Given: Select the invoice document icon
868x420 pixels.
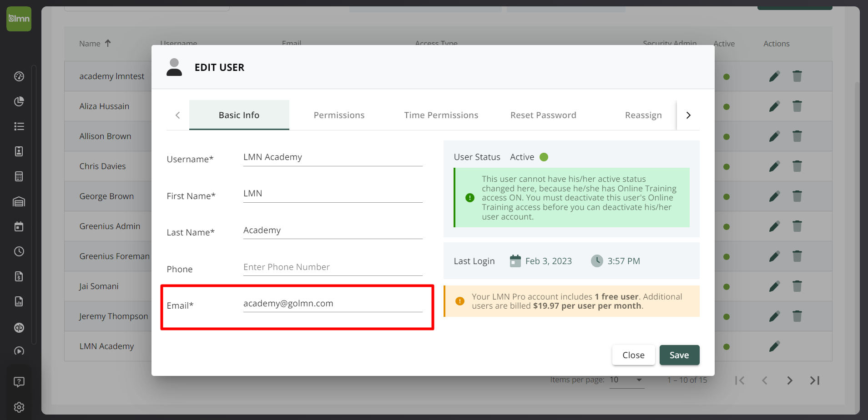Looking at the screenshot, I should (x=19, y=276).
